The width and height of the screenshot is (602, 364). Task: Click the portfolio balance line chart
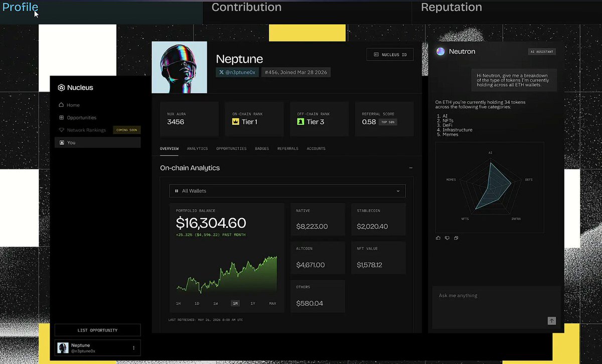227,275
